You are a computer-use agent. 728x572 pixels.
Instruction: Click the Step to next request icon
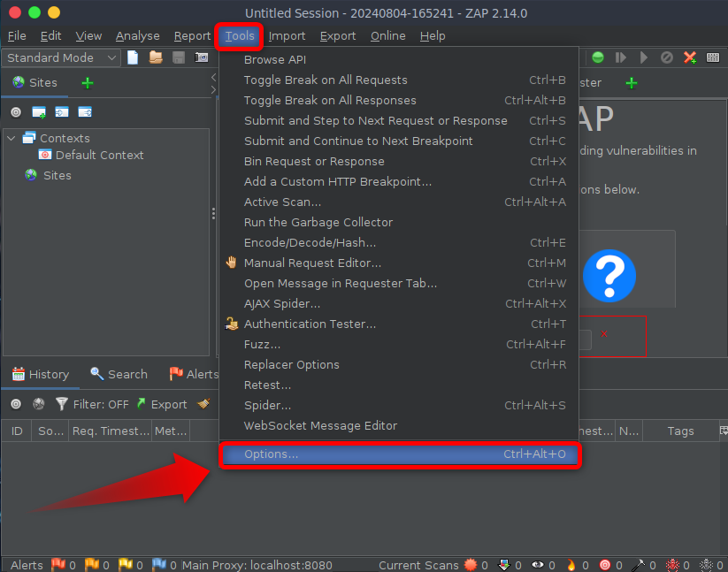click(621, 57)
